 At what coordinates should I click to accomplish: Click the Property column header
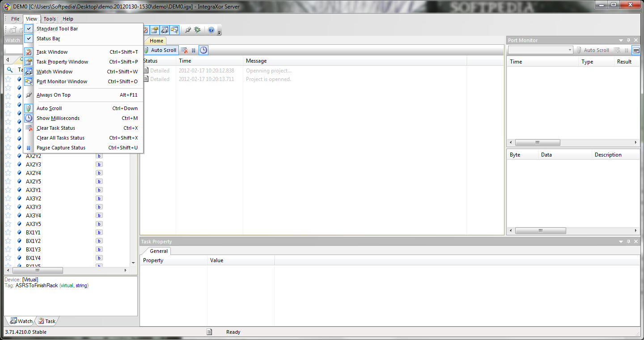174,260
